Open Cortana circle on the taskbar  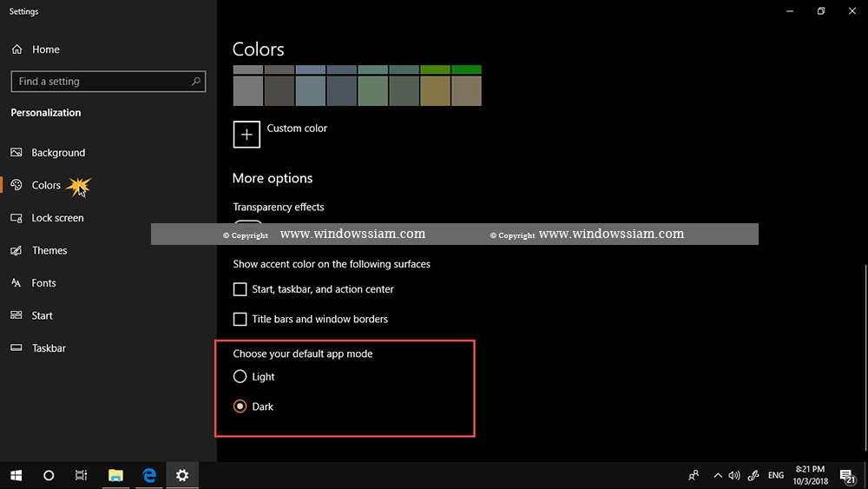click(49, 475)
